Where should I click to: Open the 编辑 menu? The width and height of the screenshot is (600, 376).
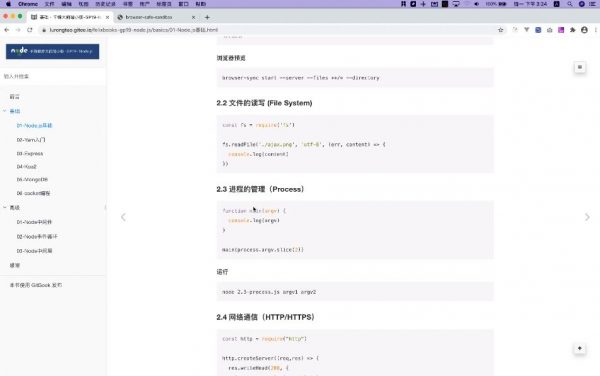[67, 4]
